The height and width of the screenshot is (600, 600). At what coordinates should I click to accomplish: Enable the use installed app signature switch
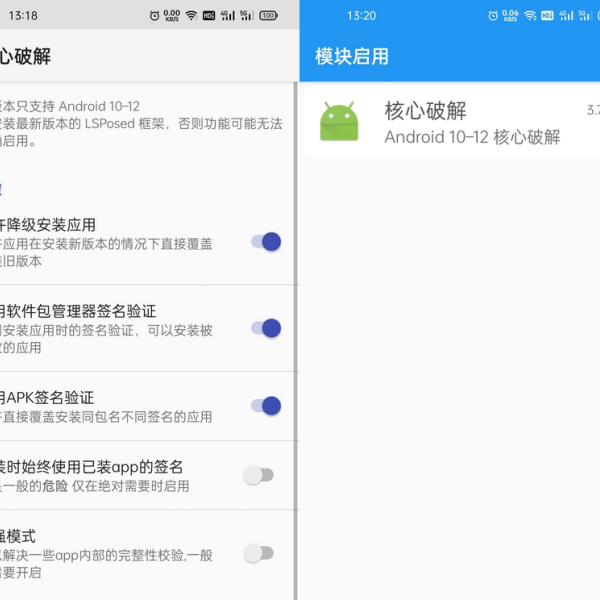pos(259,475)
